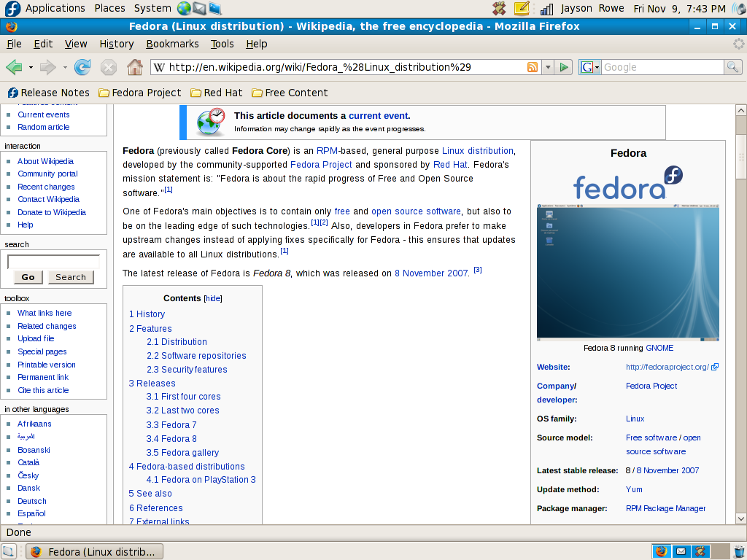The image size is (747, 560).
Task: Open Release Notes bookmark
Action: click(x=49, y=93)
